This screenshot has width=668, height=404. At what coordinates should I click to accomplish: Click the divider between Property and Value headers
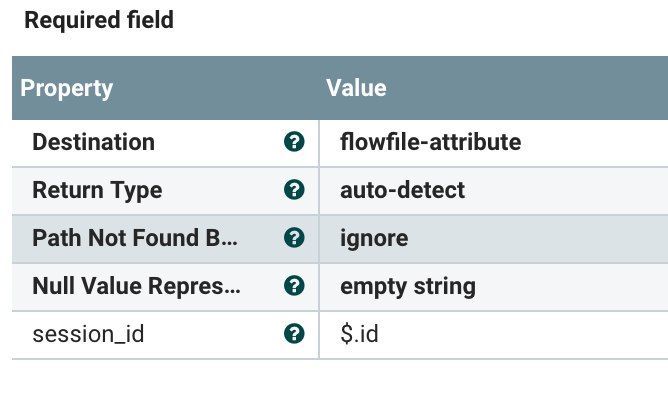coord(318,88)
